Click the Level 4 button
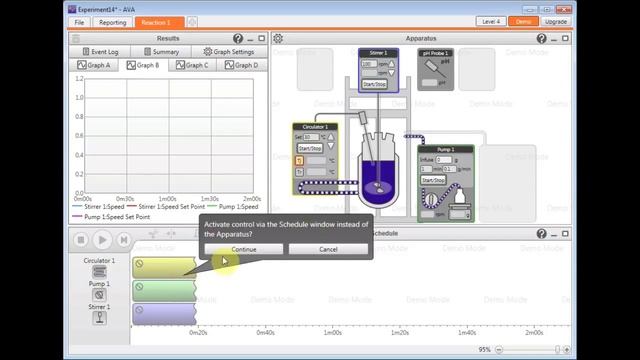This screenshot has height=360, width=640. click(x=491, y=22)
